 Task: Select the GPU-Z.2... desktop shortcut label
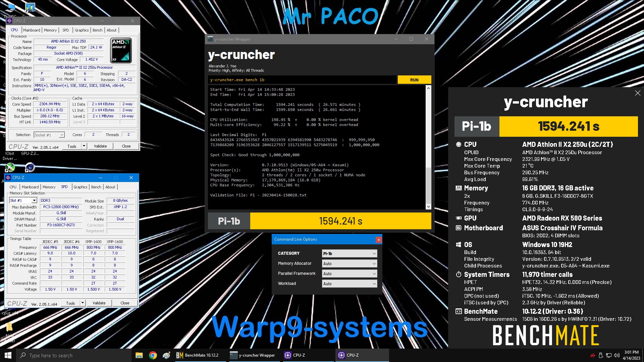coord(30,154)
